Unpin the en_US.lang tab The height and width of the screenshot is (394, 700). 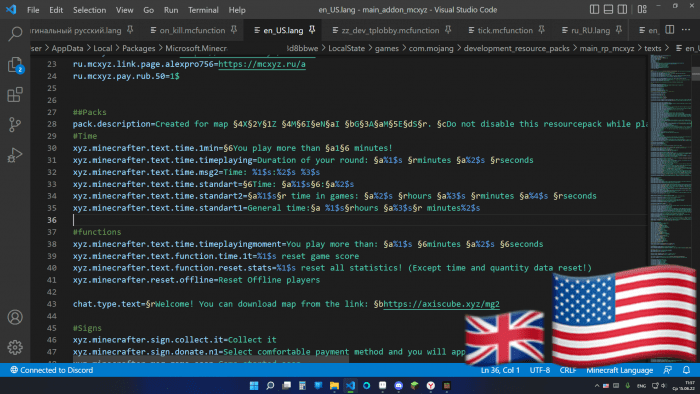pos(312,30)
